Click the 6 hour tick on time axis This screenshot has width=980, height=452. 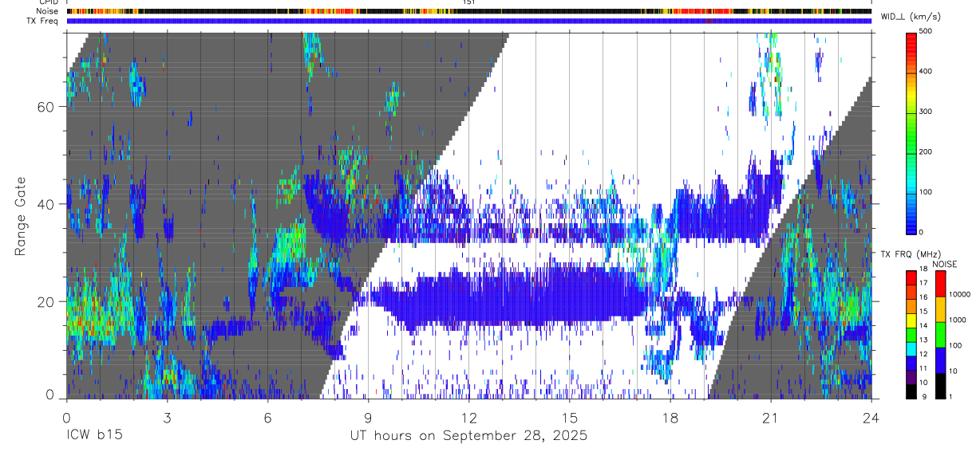(267, 417)
